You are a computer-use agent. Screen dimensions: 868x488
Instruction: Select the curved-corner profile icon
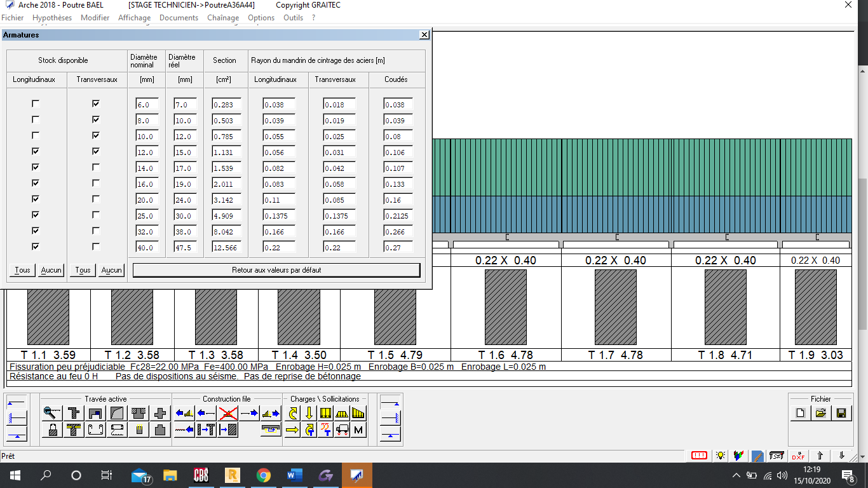click(117, 413)
